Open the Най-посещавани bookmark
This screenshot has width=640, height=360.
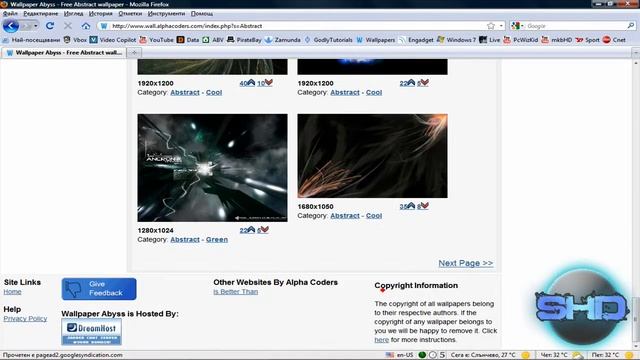point(31,40)
